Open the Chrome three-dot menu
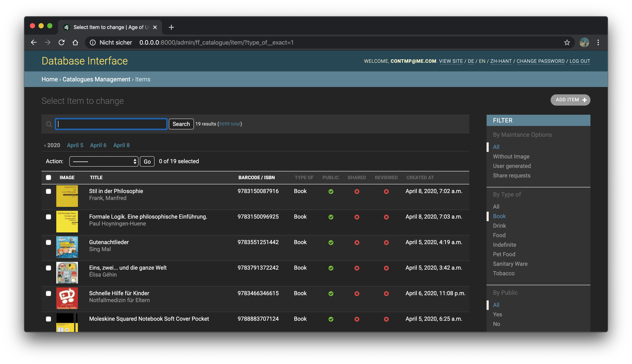 click(598, 42)
